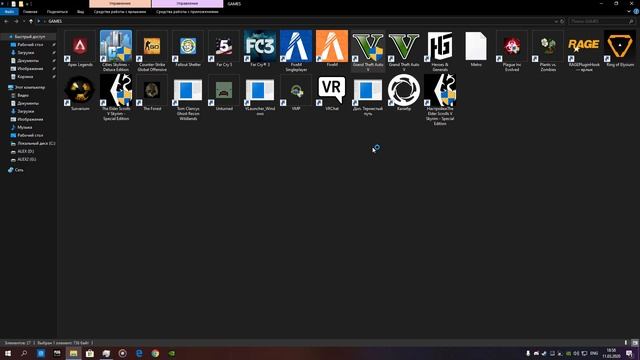Switch to large icons view toggle
640x360 pixels.
tap(635, 343)
